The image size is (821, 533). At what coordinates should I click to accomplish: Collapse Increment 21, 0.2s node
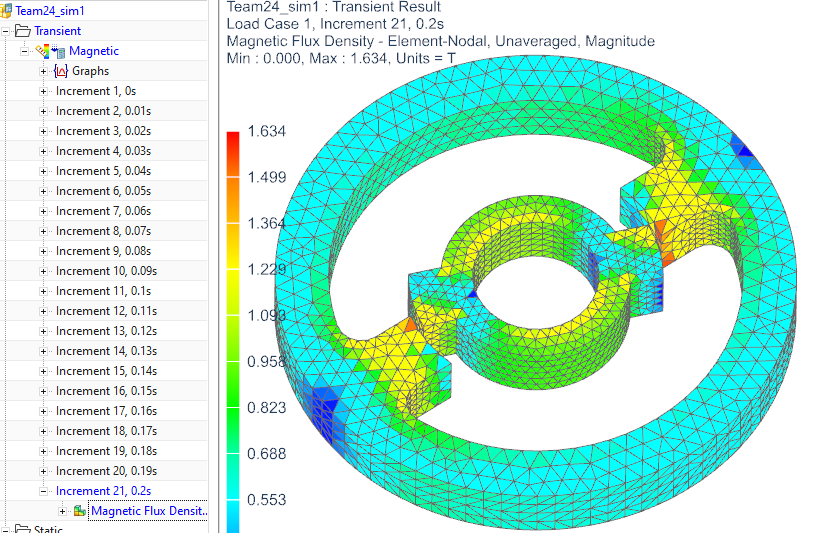coord(43,491)
